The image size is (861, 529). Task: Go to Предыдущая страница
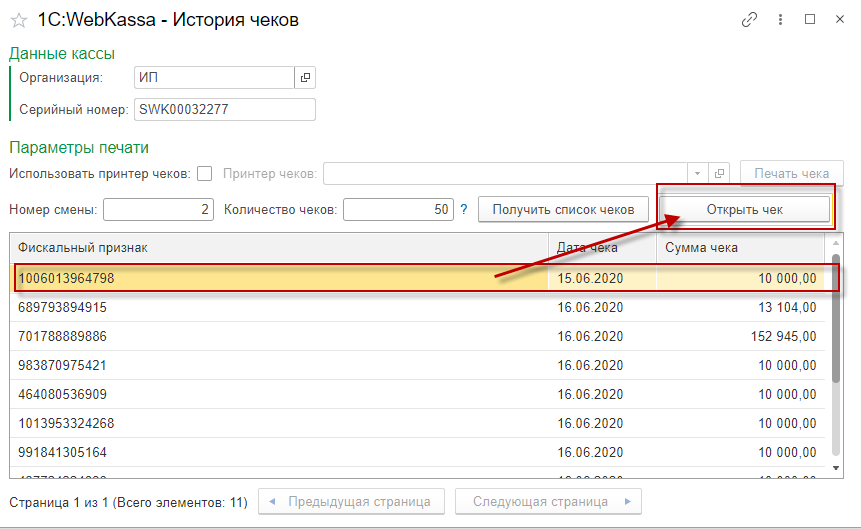click(x=351, y=502)
